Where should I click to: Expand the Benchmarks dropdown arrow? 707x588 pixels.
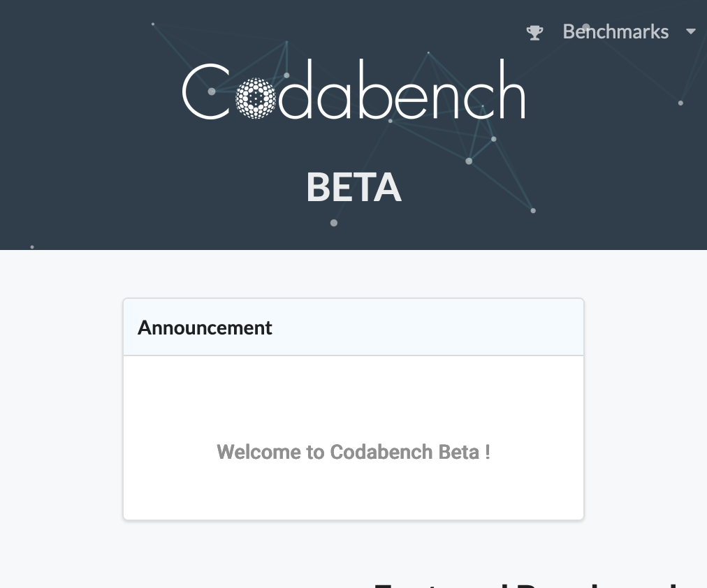(691, 32)
